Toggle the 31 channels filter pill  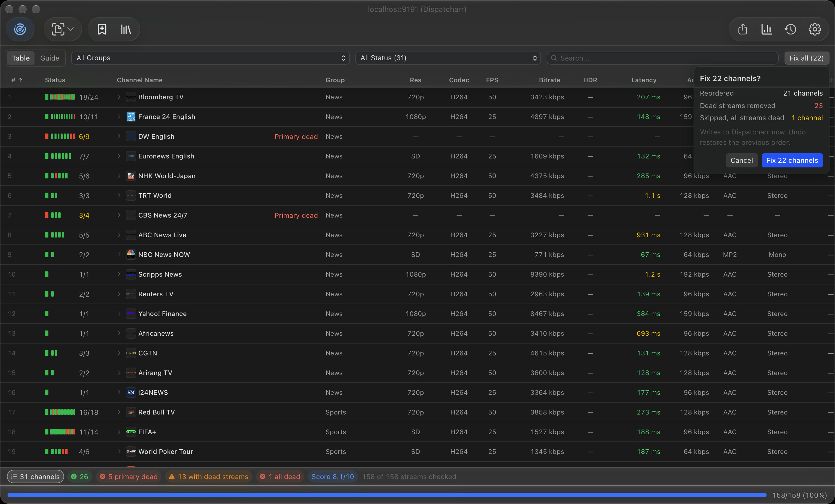click(36, 476)
